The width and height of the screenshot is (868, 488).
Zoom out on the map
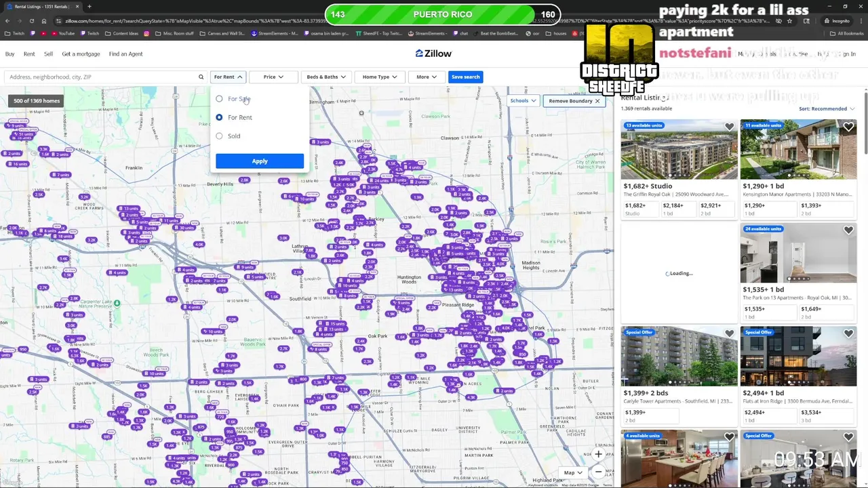coord(598,472)
